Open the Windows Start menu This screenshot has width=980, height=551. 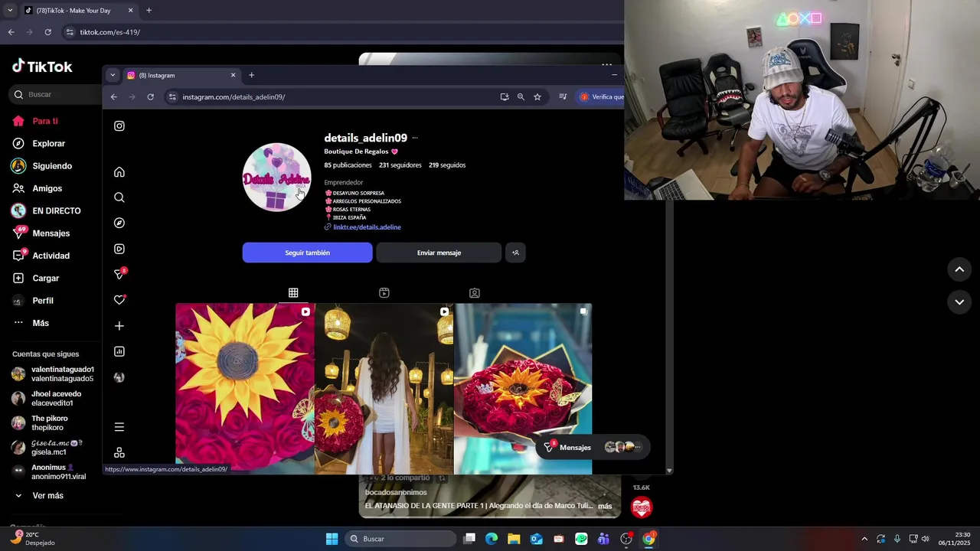[332, 539]
